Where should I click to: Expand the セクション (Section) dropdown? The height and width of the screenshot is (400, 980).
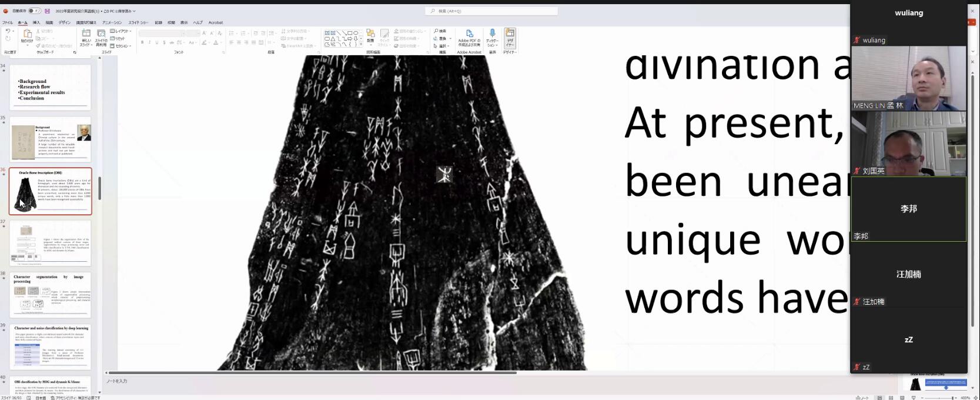pyautogui.click(x=121, y=45)
